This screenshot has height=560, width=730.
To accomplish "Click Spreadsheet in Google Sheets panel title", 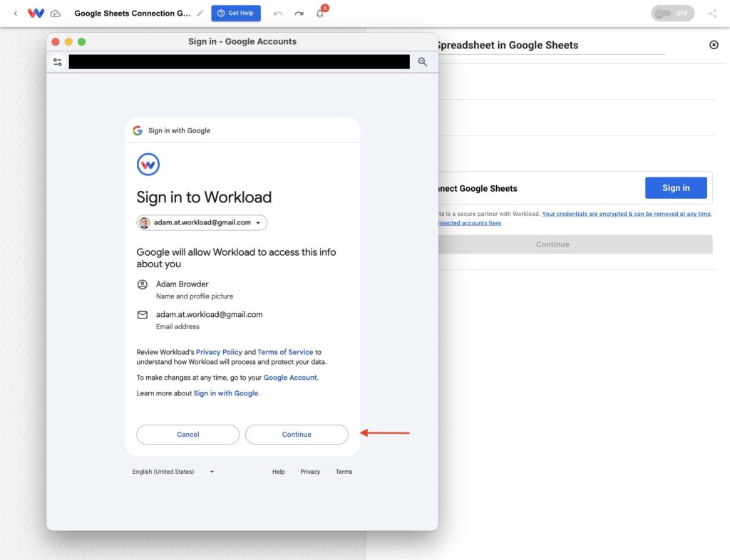I will [x=508, y=45].
